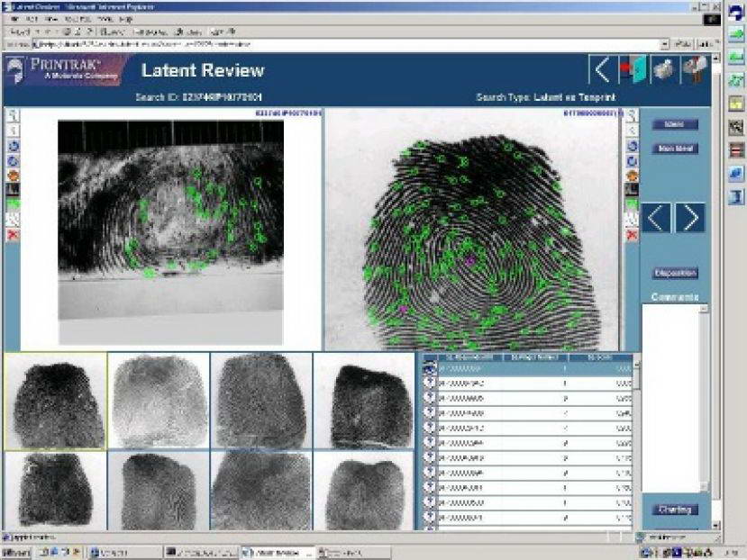
Task: Click the exit door icon in header
Action: click(x=633, y=70)
